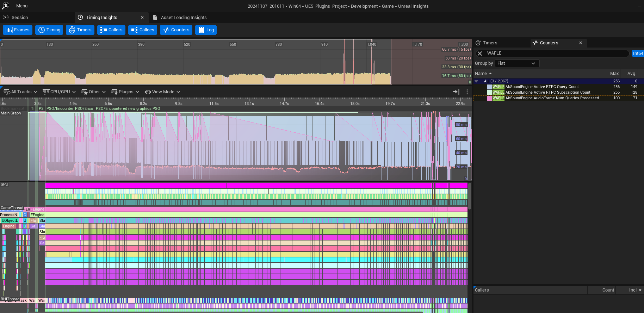Toggle the Callers panel visibility

click(111, 30)
